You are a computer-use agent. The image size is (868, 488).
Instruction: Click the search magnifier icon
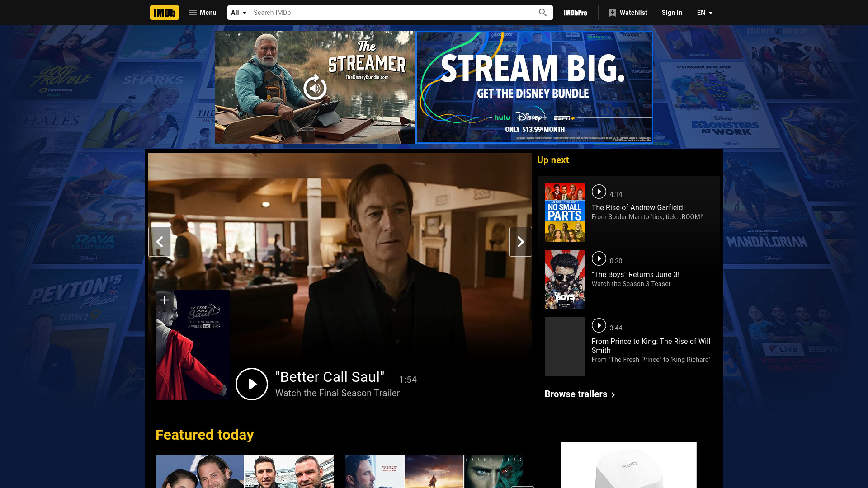[x=542, y=13]
